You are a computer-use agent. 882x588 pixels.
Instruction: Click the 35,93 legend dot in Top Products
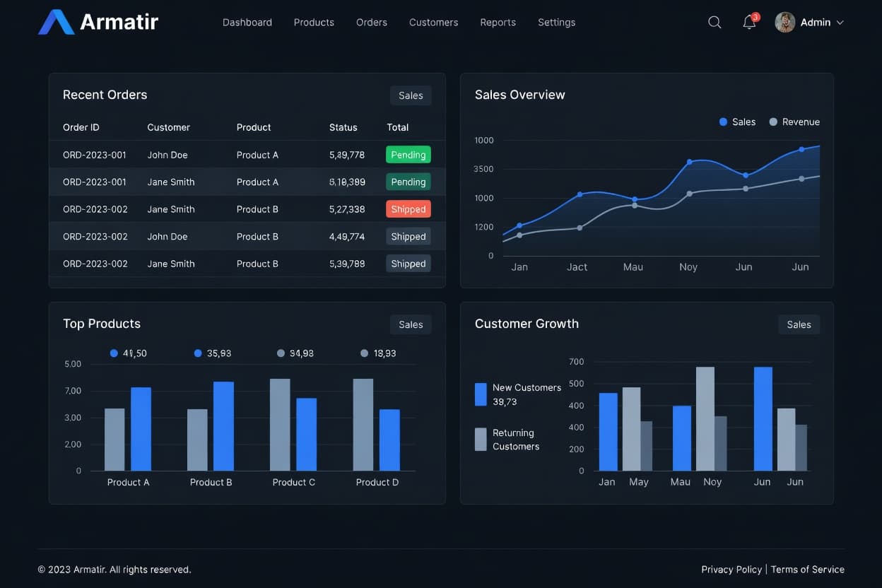click(198, 353)
